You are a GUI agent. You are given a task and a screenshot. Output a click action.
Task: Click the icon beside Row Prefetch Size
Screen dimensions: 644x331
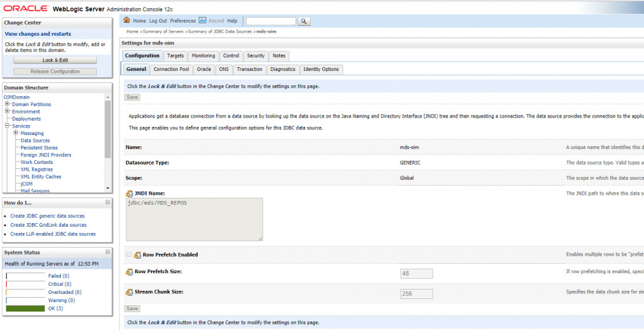tap(130, 272)
